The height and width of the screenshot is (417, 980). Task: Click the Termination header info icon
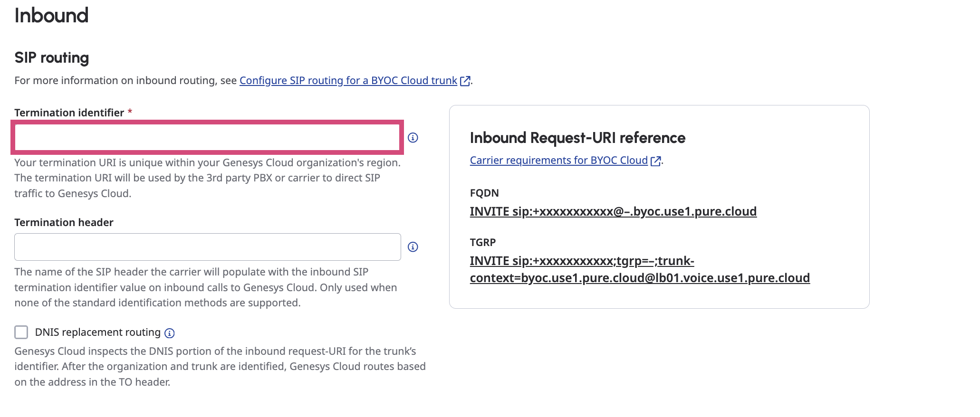tap(413, 247)
